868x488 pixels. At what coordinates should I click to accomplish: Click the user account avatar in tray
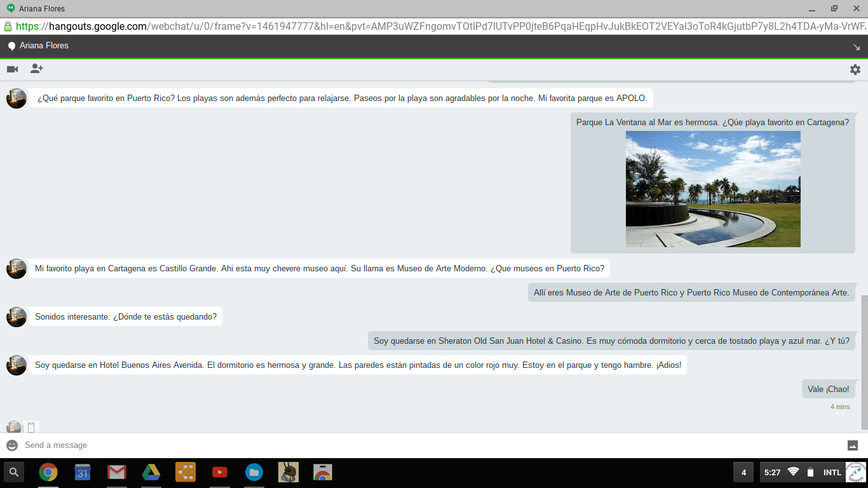855,472
